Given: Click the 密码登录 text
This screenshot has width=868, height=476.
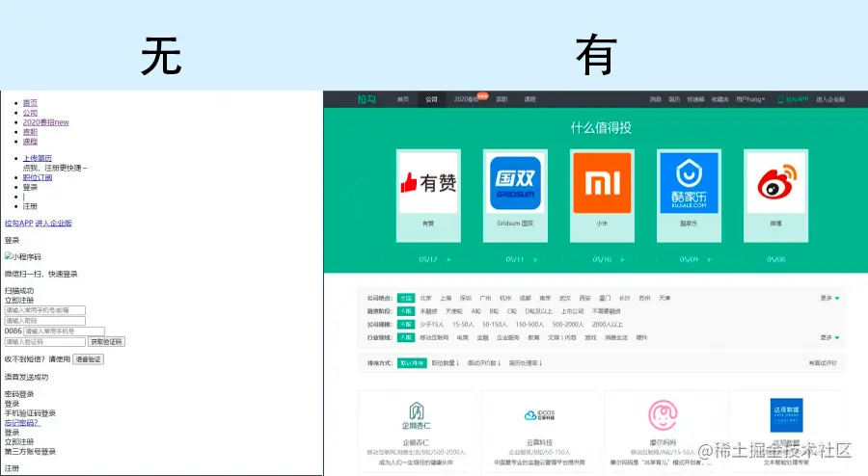Looking at the screenshot, I should click(19, 394).
